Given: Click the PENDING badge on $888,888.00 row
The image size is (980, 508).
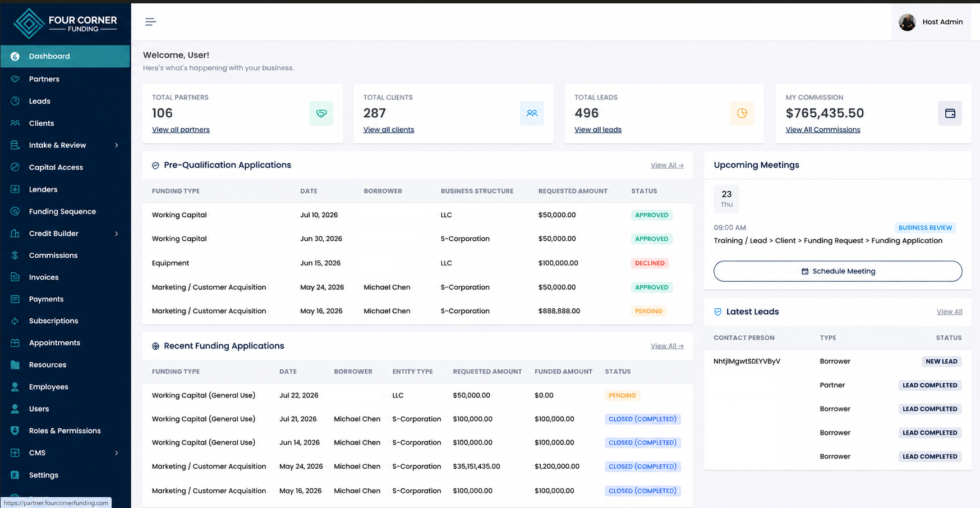Looking at the screenshot, I should click(648, 311).
